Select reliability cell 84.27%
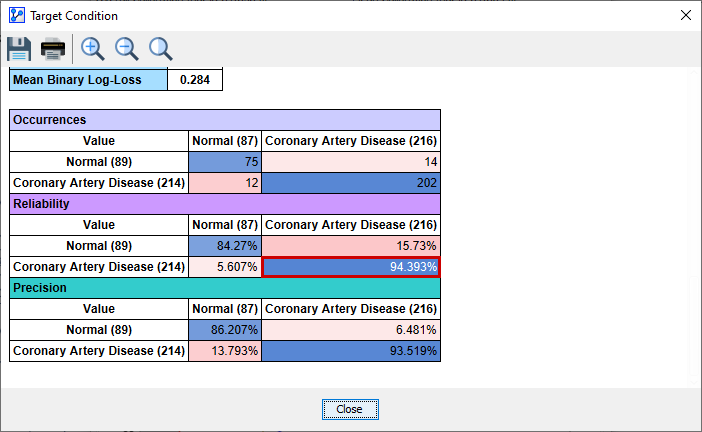The height and width of the screenshot is (432, 702). (x=225, y=246)
